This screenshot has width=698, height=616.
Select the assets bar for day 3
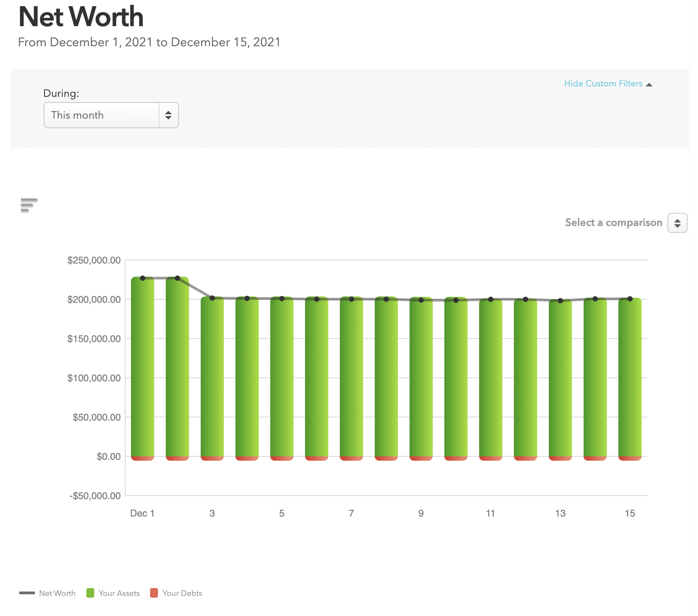click(212, 376)
